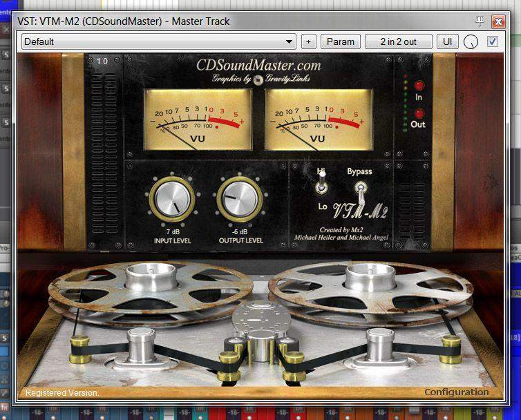Click the right VU meter

pos(319,120)
